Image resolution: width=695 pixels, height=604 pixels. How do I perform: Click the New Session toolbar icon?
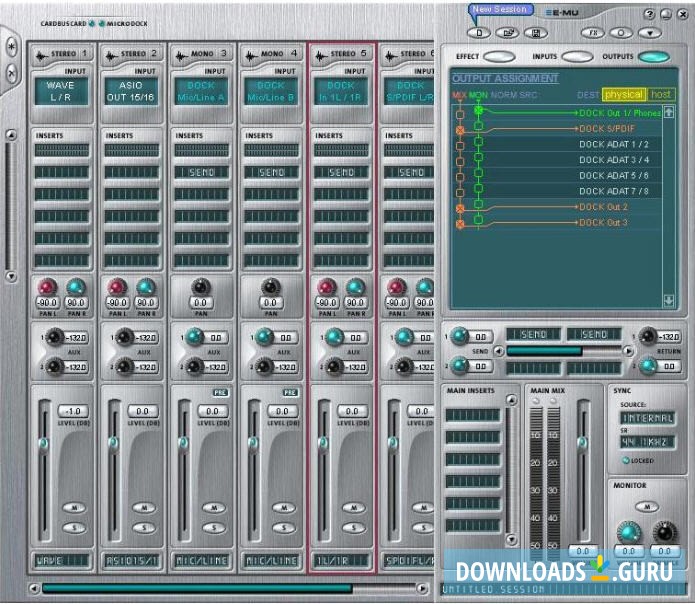[x=479, y=33]
